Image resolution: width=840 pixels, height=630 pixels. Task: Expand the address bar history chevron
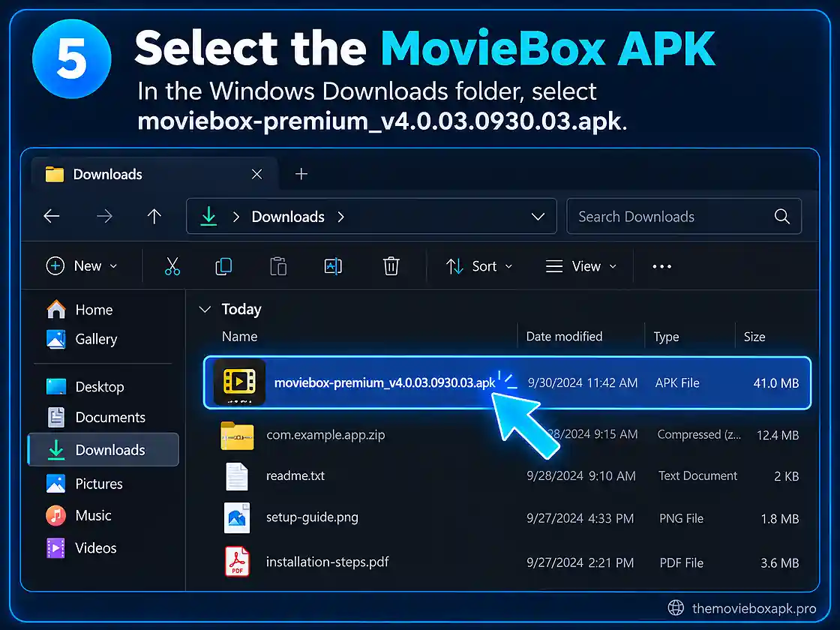[538, 217]
